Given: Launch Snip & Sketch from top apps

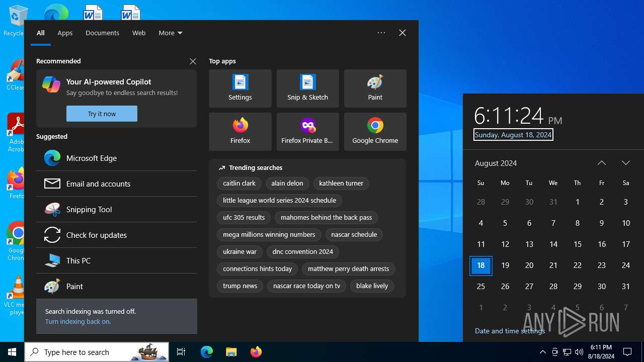Looking at the screenshot, I should coord(307,88).
